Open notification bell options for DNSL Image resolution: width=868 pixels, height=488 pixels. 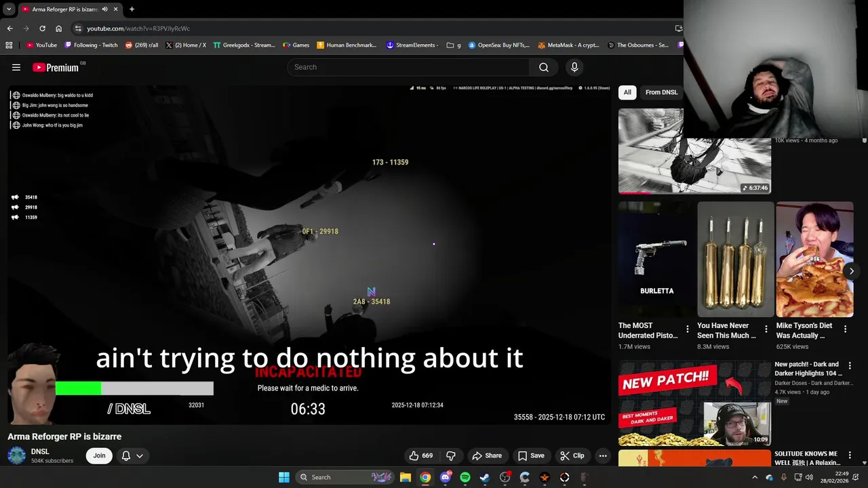(132, 455)
